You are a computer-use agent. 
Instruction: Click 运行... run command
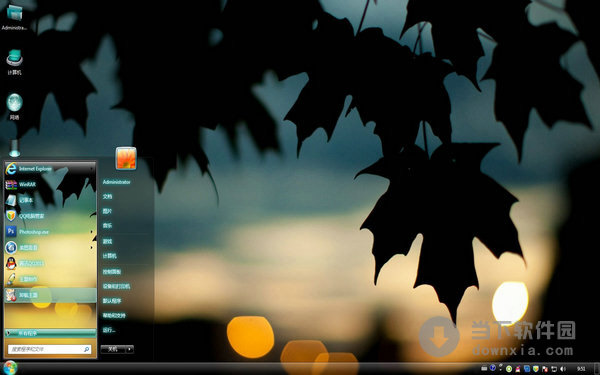109,330
